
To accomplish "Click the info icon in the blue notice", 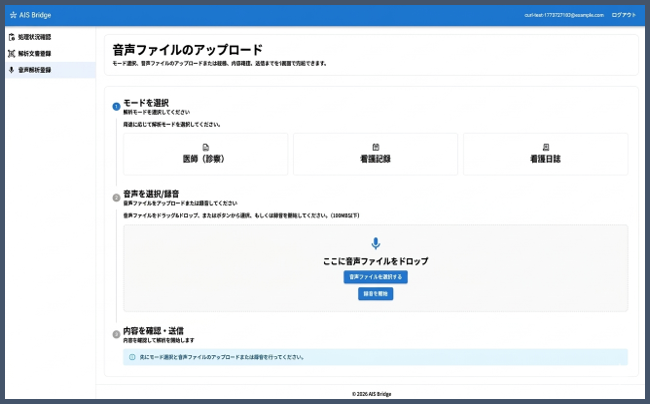I will 133,357.
